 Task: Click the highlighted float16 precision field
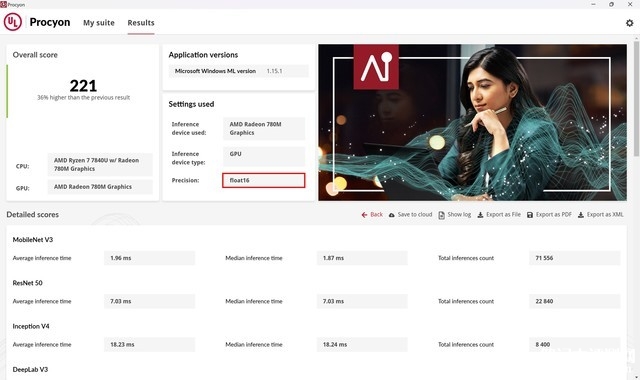point(264,180)
